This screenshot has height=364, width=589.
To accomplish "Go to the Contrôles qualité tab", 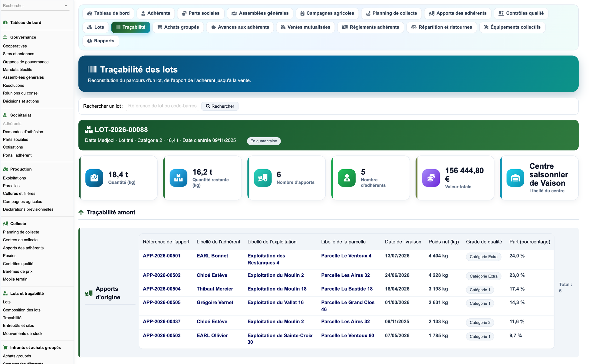I will pos(521,13).
